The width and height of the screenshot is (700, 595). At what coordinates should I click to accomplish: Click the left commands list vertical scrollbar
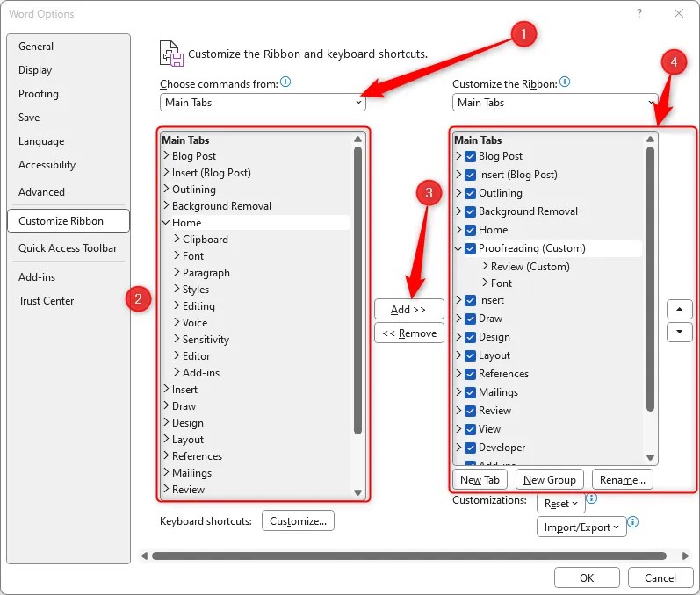click(357, 290)
